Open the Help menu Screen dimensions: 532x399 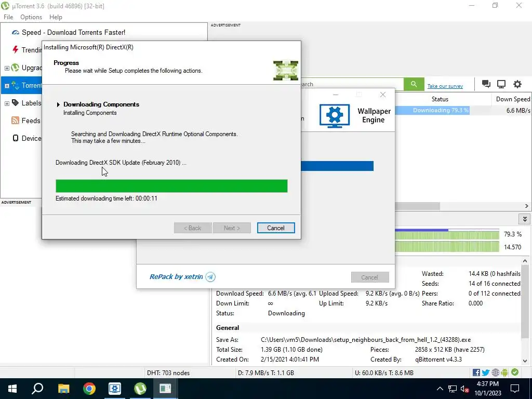coord(56,17)
